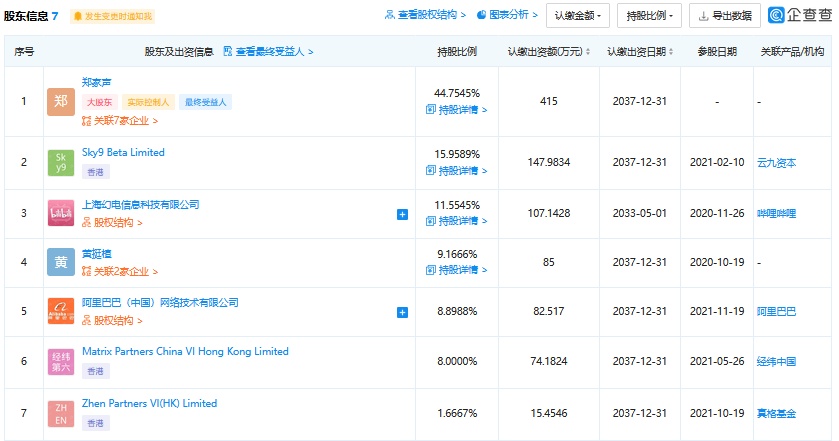Open 上海幻电信息科技有限公司 company link
839x441 pixels.
pos(140,204)
